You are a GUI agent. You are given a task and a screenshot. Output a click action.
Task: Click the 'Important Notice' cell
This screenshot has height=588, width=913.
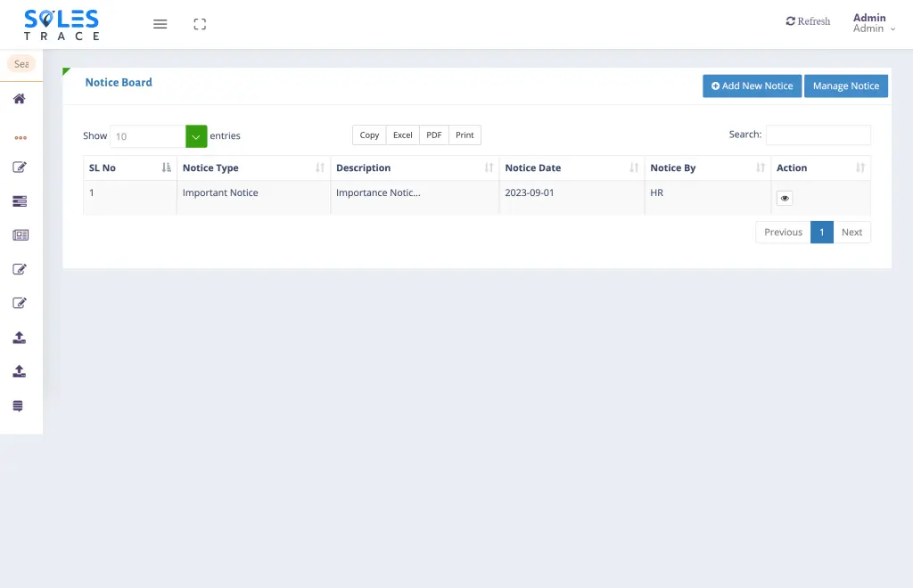click(x=253, y=197)
